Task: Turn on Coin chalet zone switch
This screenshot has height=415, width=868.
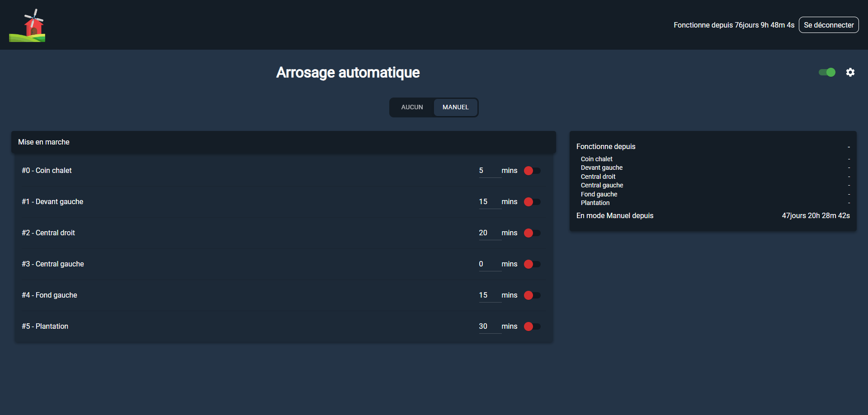Action: [x=532, y=171]
